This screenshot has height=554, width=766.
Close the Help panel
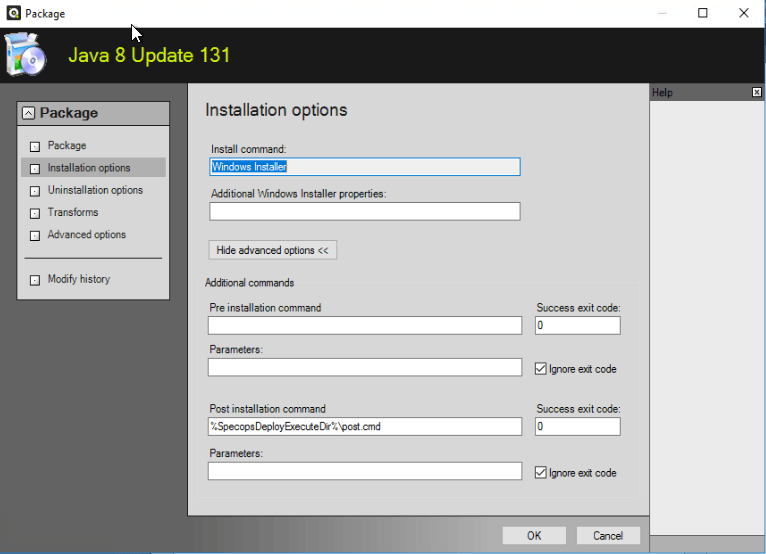[756, 92]
